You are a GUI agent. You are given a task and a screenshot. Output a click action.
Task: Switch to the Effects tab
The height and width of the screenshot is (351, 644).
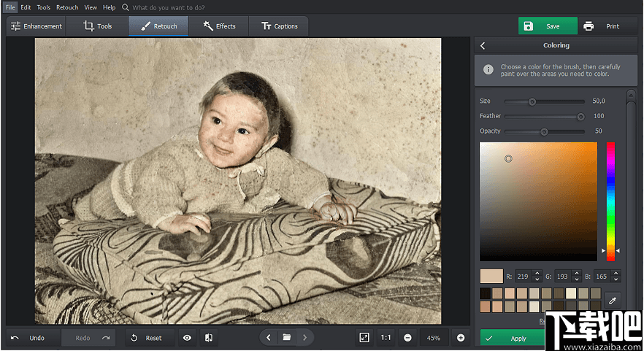(x=219, y=26)
